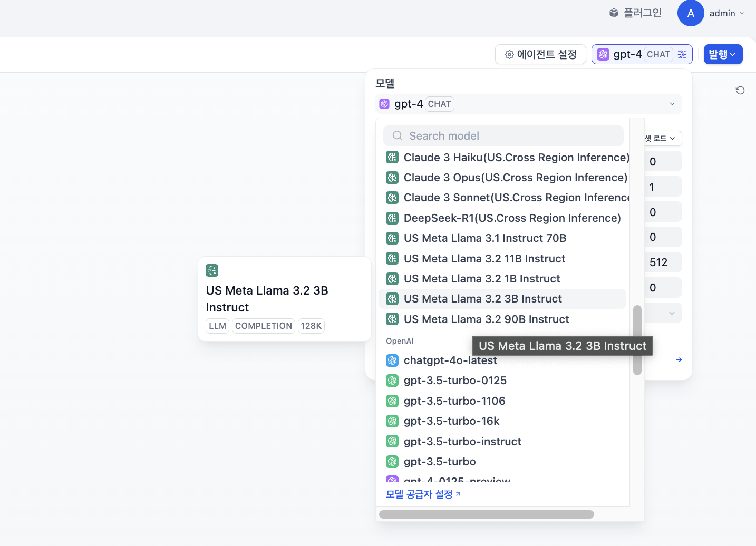Open the gpt-4 model selector dropdown
Viewport: 756px width, 546px height.
(x=529, y=104)
